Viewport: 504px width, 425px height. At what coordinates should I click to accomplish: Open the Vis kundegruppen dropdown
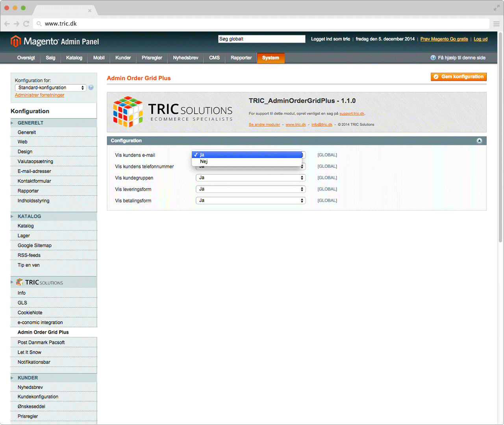point(250,178)
